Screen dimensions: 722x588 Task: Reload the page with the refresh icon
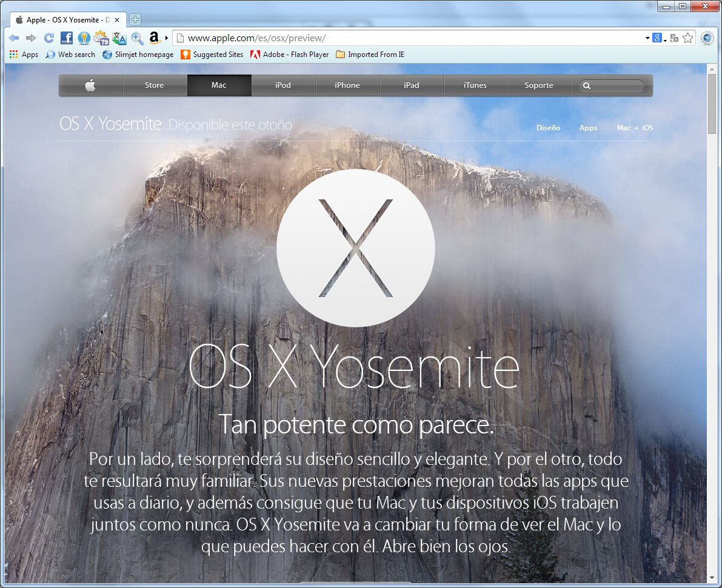pyautogui.click(x=49, y=38)
